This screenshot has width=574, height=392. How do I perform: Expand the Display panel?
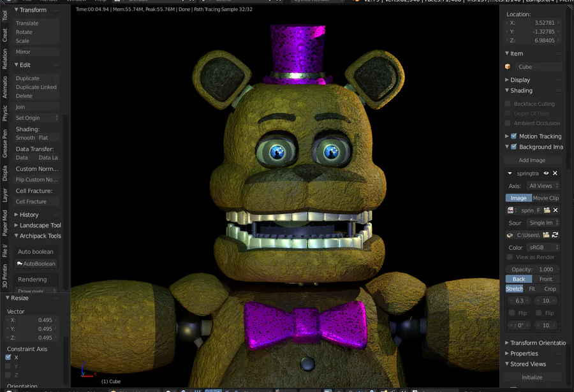click(x=506, y=80)
